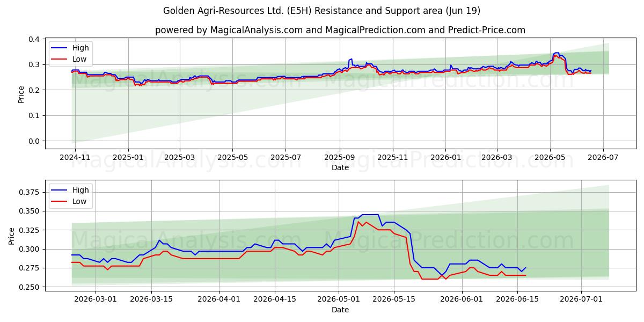Click the 2026-03-15 date label on bottom chart
Screen dimensions: 644x322
tap(151, 299)
